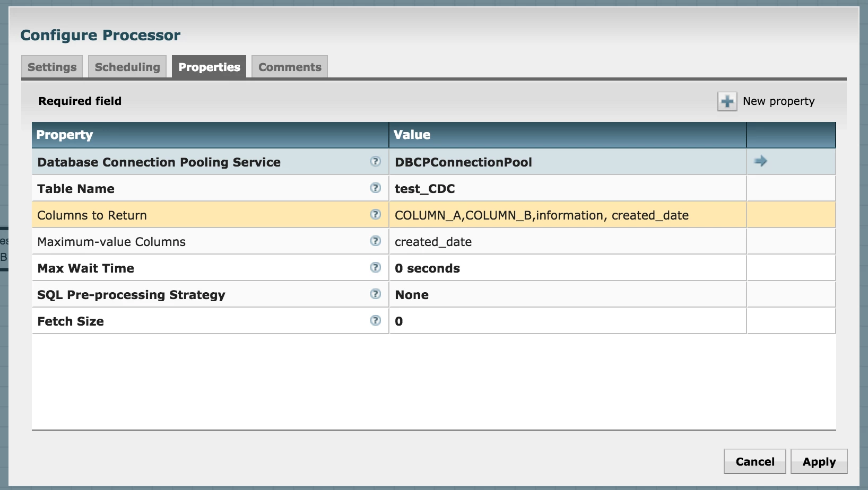868x490 pixels.
Task: Apply the processor configuration
Action: tap(819, 461)
